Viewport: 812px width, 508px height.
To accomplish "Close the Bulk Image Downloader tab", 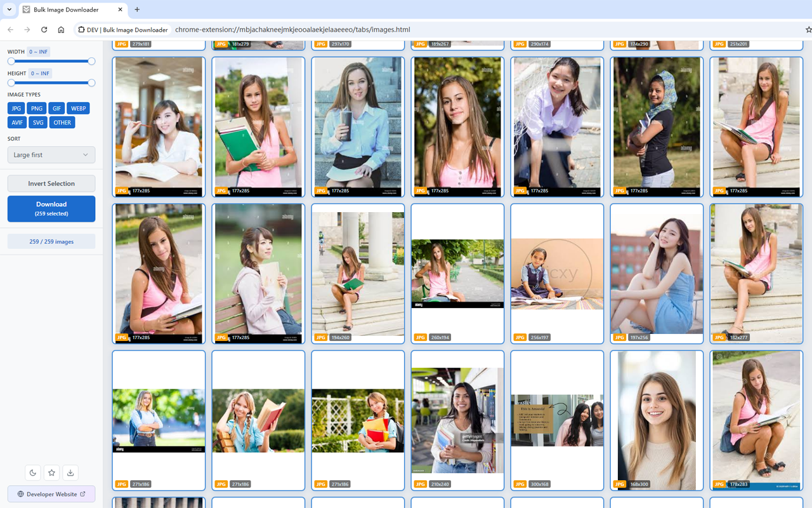I will (x=121, y=10).
